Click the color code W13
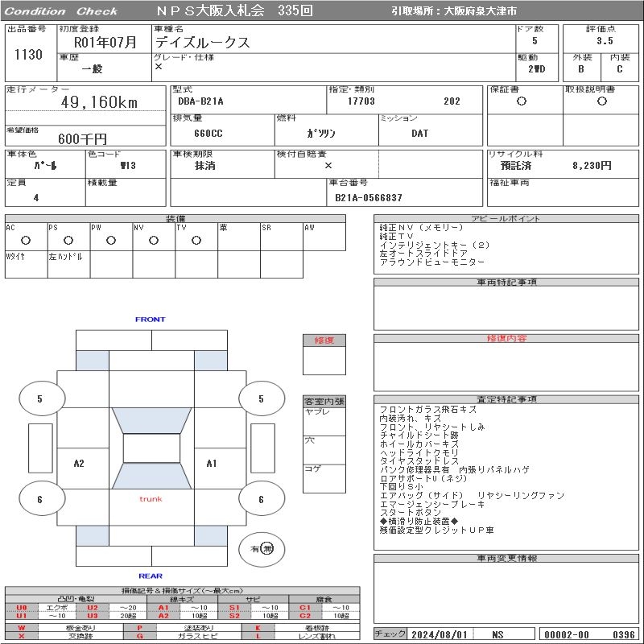Image resolution: width=644 pixels, height=644 pixels. [128, 166]
